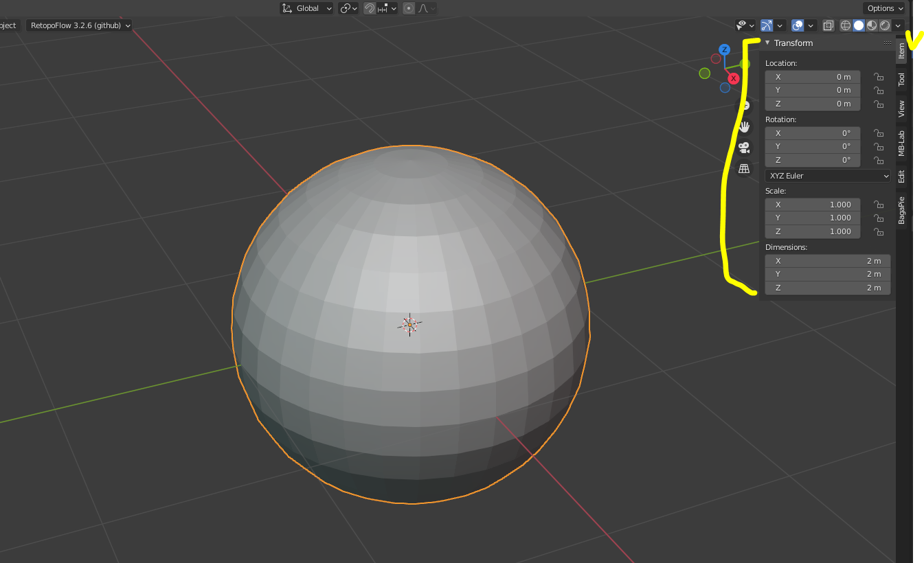The height and width of the screenshot is (563, 924).
Task: Open the XYZ Euler rotation mode dropdown
Action: click(x=828, y=176)
